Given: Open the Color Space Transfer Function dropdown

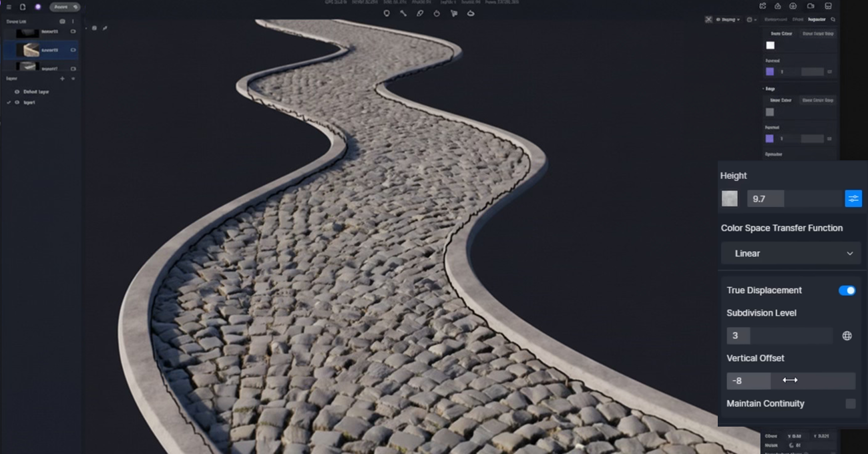Looking at the screenshot, I should point(791,253).
